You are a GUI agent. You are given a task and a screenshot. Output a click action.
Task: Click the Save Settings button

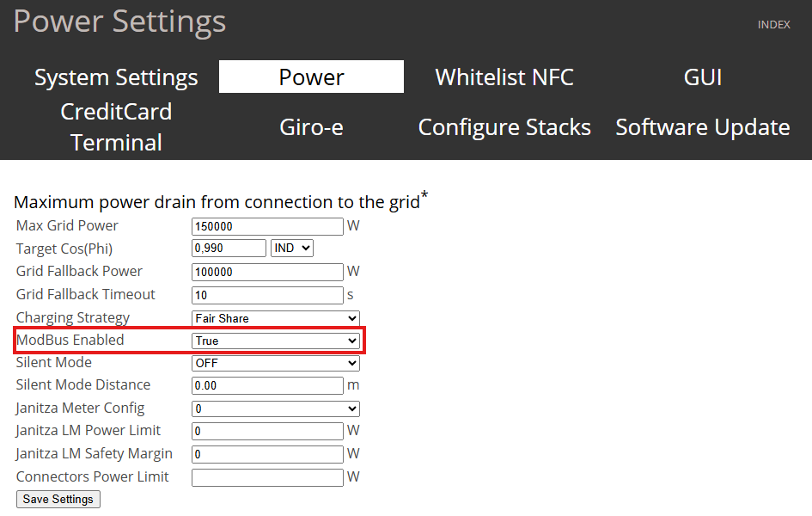tap(59, 500)
